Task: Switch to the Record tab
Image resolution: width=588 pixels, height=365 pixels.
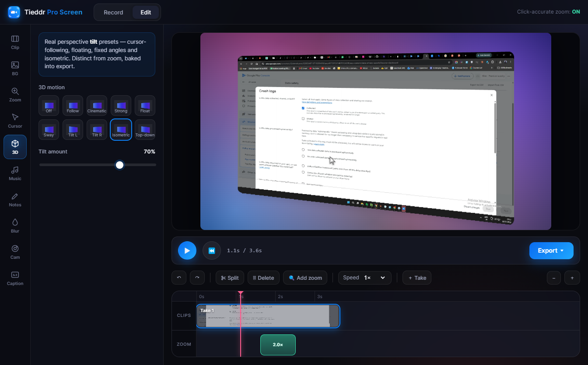Action: (x=113, y=12)
